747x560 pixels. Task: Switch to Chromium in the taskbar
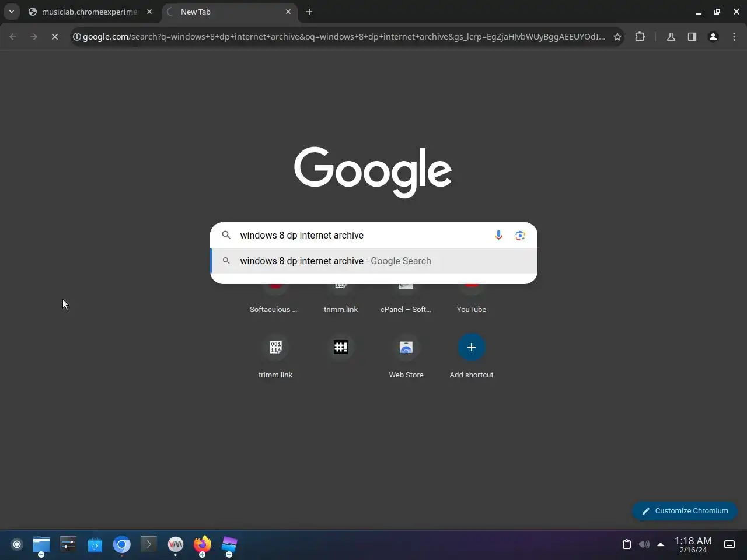pyautogui.click(x=122, y=545)
